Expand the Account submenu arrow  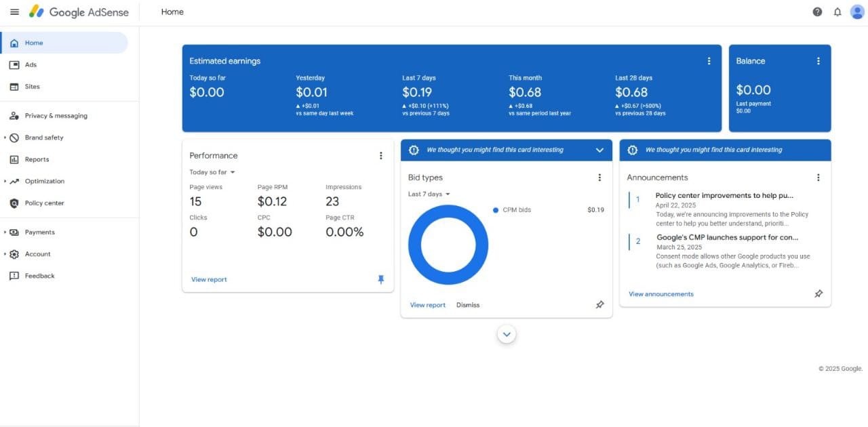5,254
